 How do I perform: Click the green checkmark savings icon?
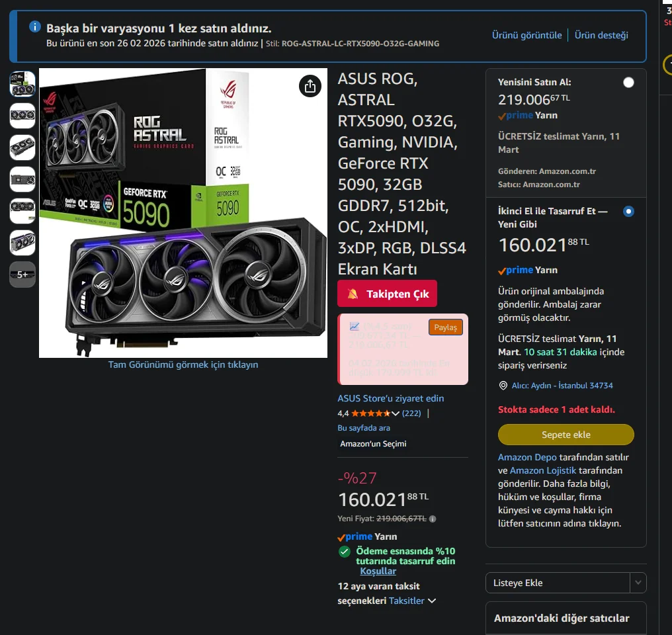344,552
